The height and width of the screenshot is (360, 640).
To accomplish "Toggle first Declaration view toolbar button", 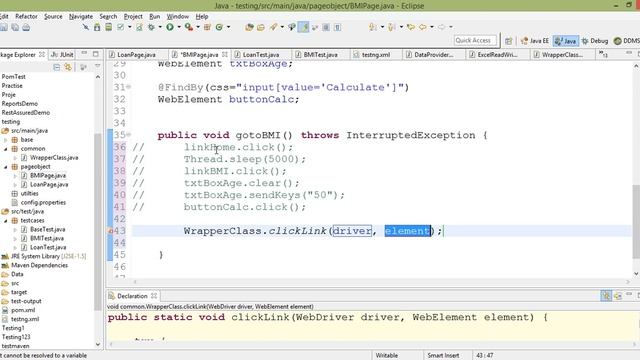I will click(606, 296).
